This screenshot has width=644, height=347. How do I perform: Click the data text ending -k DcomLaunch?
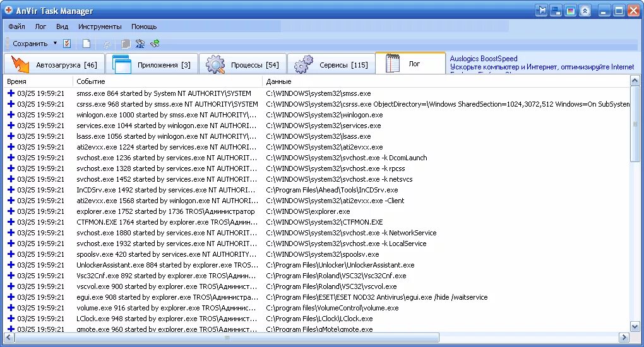[x=347, y=158]
